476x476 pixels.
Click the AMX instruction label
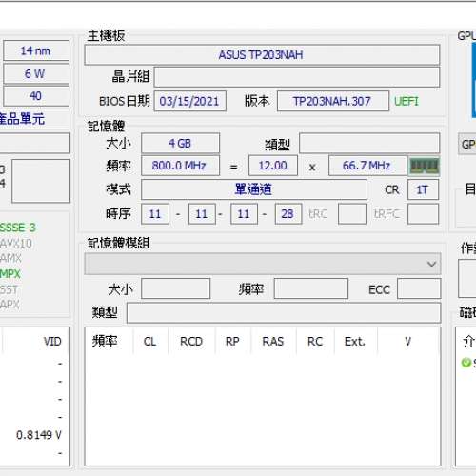[10, 258]
